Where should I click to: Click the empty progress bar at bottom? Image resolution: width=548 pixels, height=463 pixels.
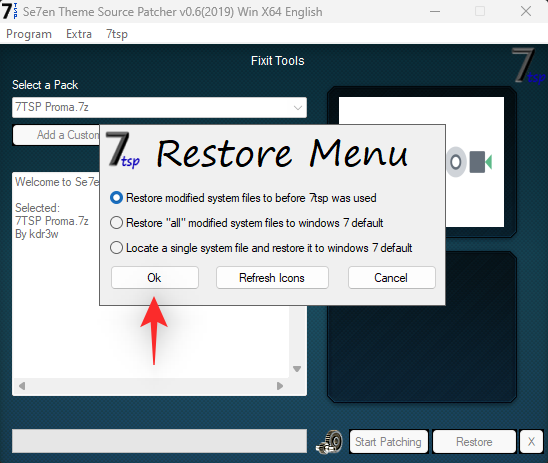tap(159, 441)
